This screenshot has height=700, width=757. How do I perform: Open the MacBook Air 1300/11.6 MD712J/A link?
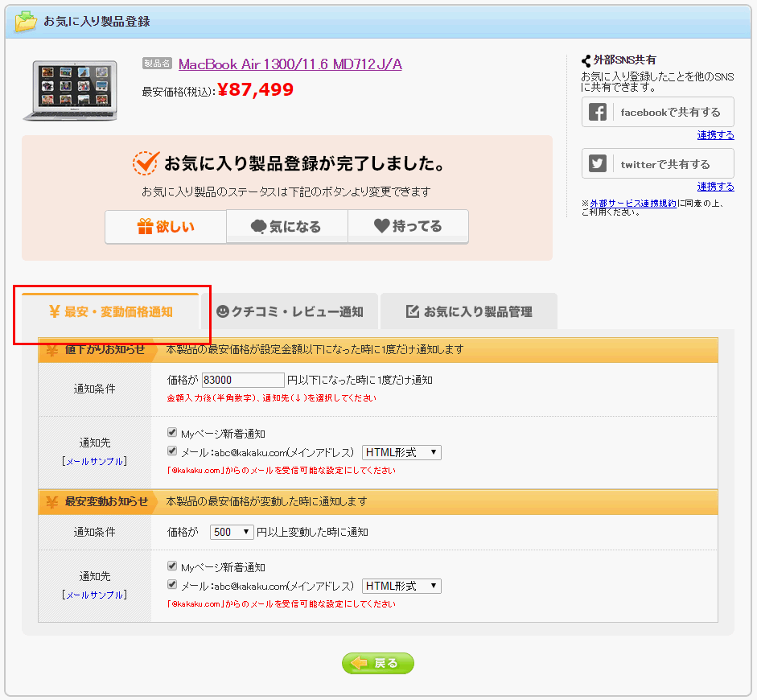[290, 64]
